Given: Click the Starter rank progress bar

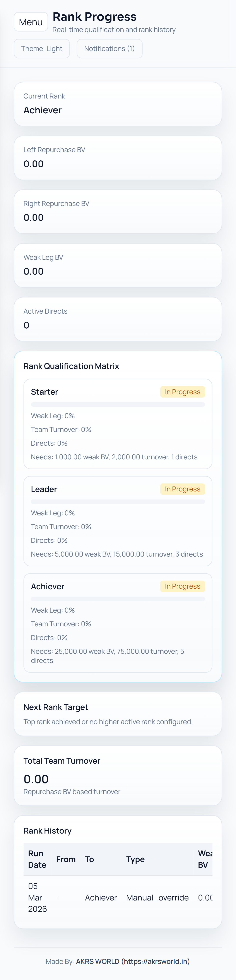Looking at the screenshot, I should click(x=118, y=404).
